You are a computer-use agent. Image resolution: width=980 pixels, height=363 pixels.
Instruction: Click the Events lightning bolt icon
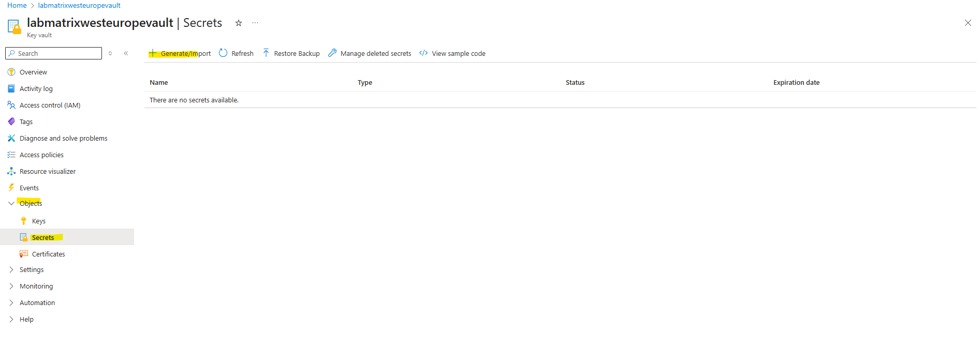[11, 188]
